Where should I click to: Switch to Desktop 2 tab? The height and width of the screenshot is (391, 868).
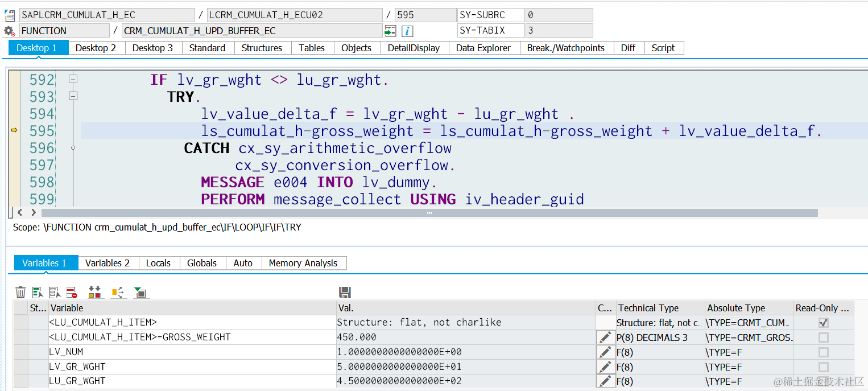pos(96,48)
